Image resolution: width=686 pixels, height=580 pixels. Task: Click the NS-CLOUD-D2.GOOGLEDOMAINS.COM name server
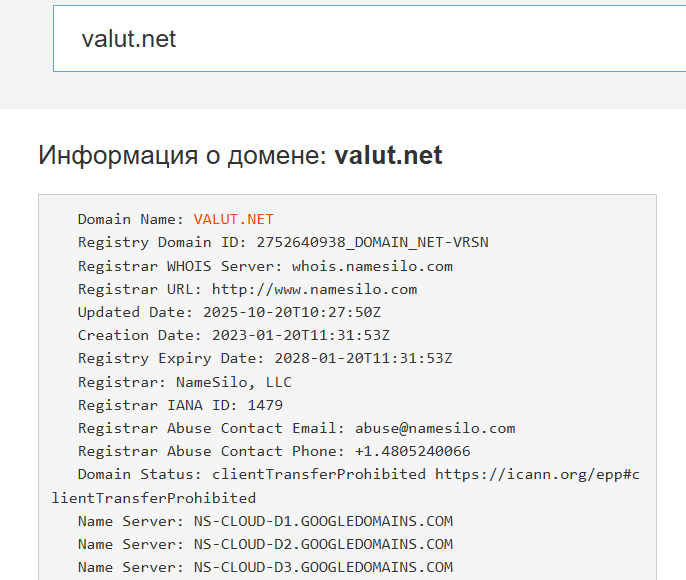[323, 544]
